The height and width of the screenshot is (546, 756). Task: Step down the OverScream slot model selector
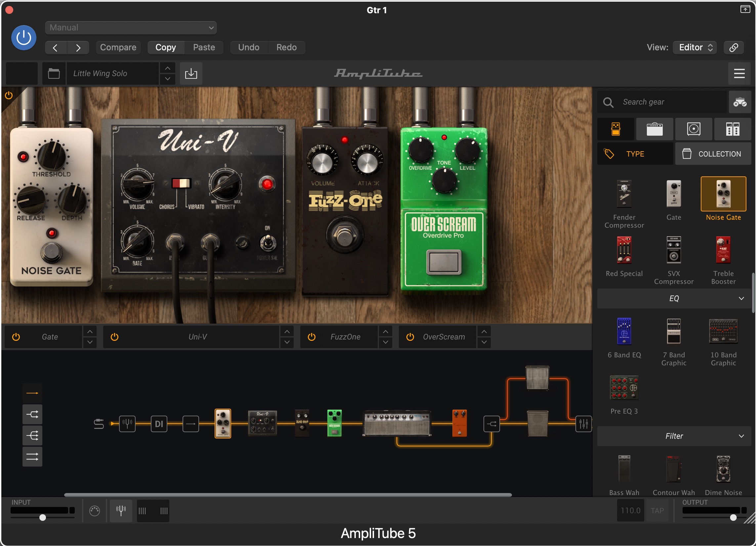484,342
